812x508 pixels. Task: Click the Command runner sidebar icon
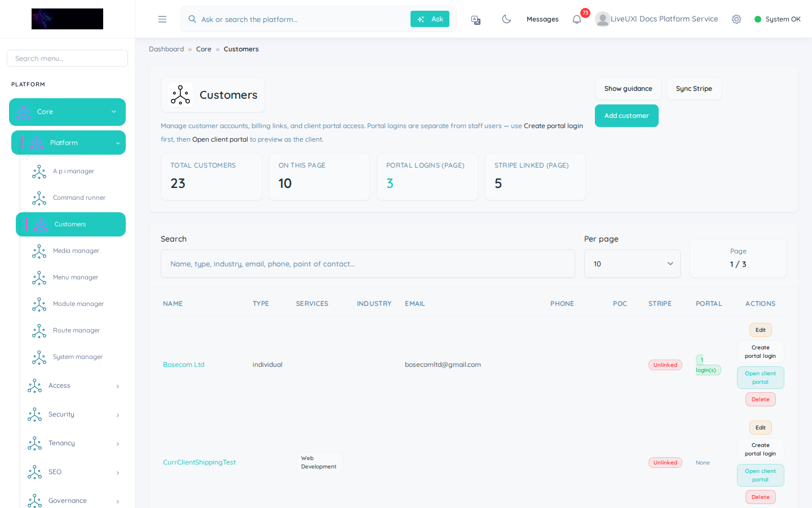point(39,198)
